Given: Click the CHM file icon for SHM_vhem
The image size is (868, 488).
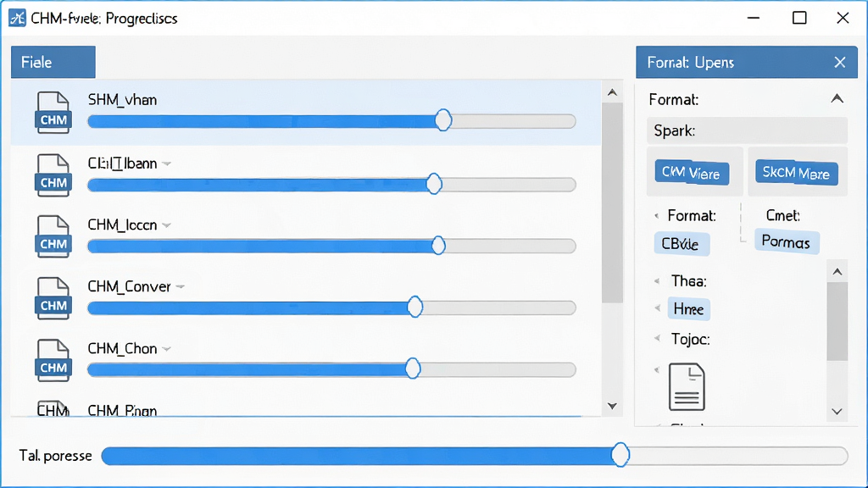Looking at the screenshot, I should pyautogui.click(x=53, y=113).
